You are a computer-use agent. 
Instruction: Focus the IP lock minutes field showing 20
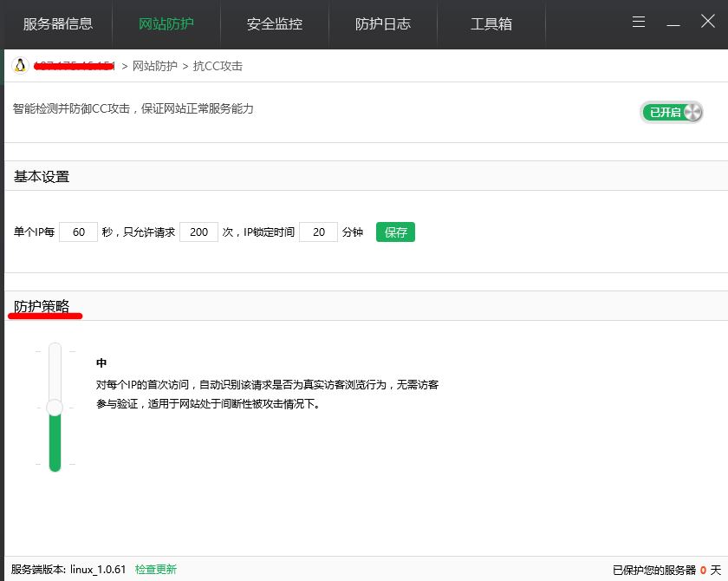click(x=318, y=232)
